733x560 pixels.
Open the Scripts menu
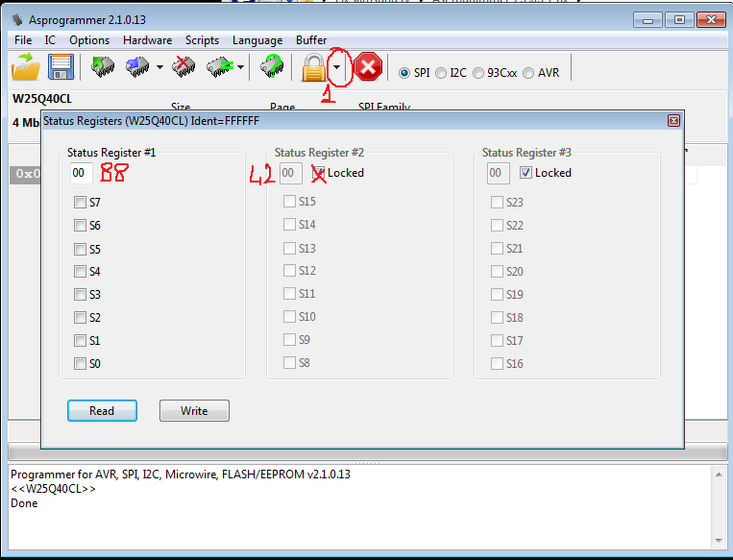[x=202, y=40]
